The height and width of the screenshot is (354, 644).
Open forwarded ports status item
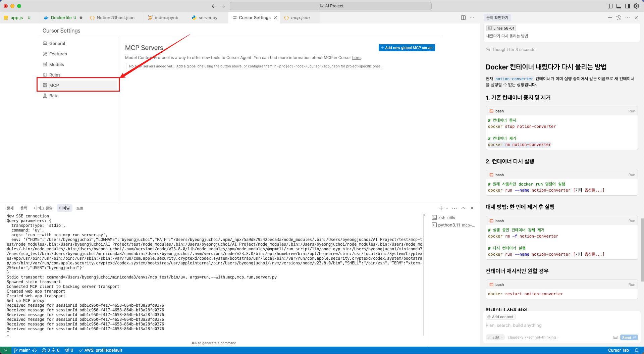(69, 350)
